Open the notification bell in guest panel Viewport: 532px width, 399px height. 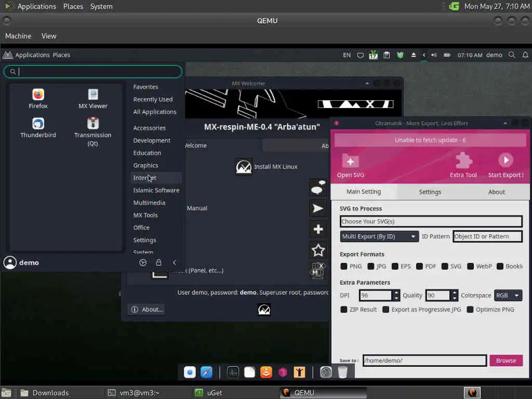(525, 55)
